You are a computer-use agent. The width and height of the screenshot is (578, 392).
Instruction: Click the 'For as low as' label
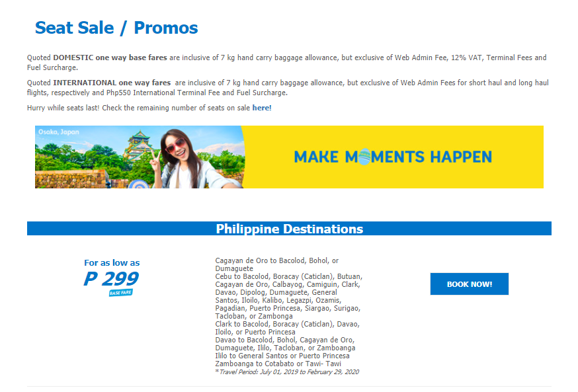[x=112, y=263]
